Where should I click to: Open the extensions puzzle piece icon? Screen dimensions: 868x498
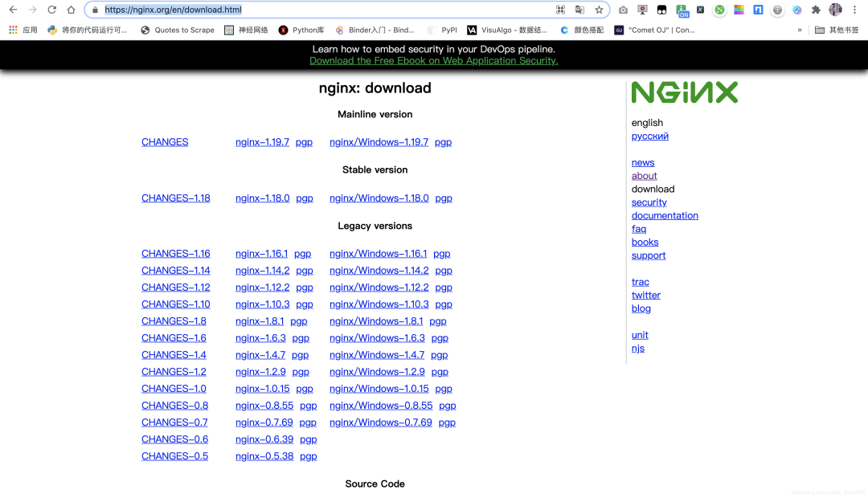[x=816, y=10]
